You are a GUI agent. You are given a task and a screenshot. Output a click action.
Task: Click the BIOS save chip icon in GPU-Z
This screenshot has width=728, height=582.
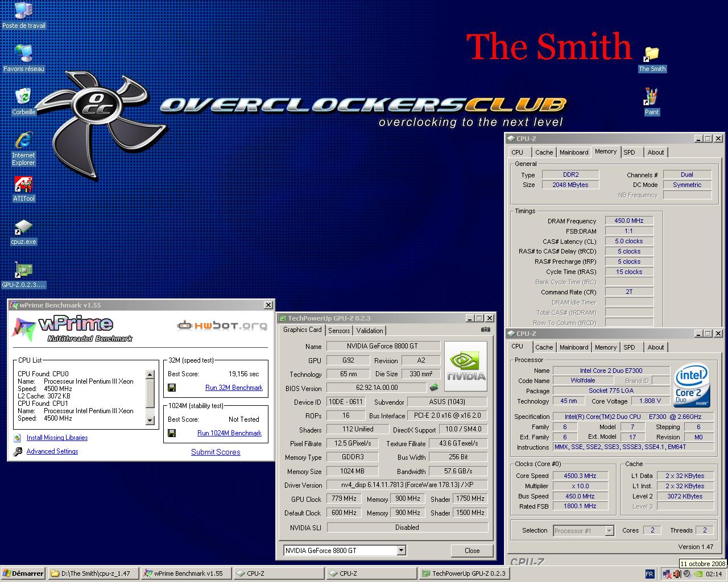(x=434, y=388)
